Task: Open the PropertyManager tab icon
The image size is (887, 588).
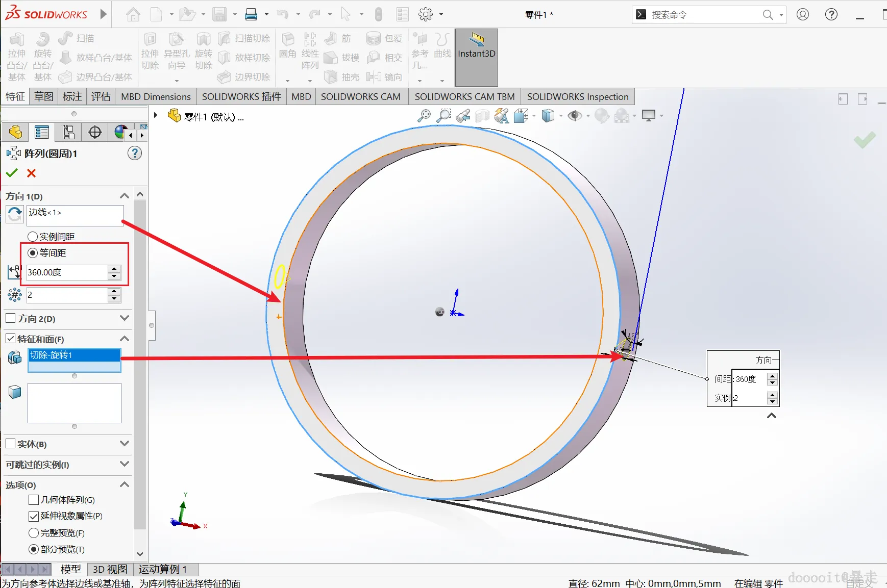Action: point(42,133)
